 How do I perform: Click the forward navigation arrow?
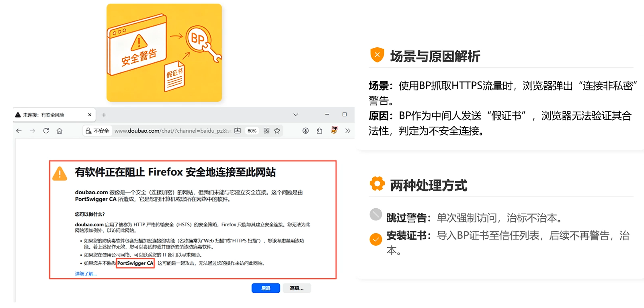tap(33, 131)
